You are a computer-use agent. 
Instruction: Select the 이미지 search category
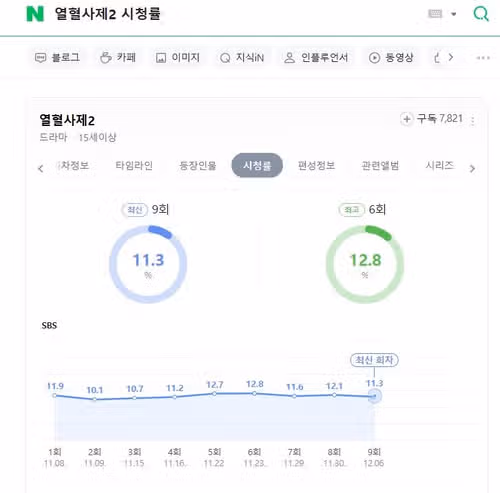(178, 58)
